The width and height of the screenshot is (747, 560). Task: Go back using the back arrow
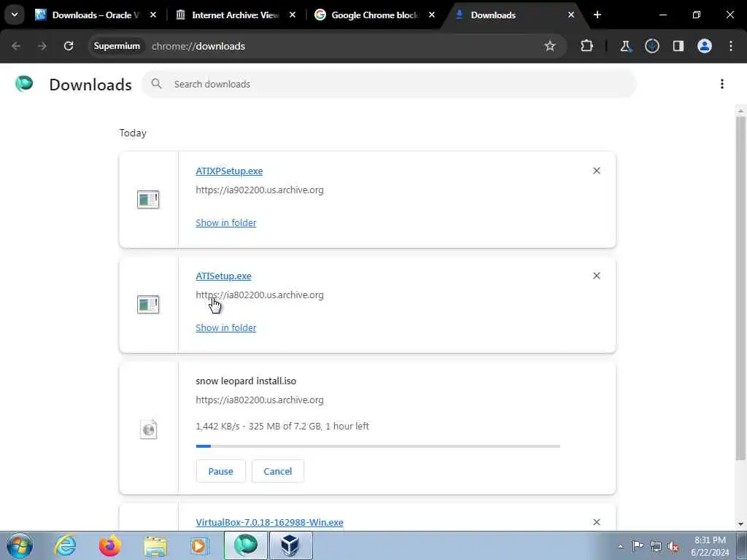coord(16,46)
